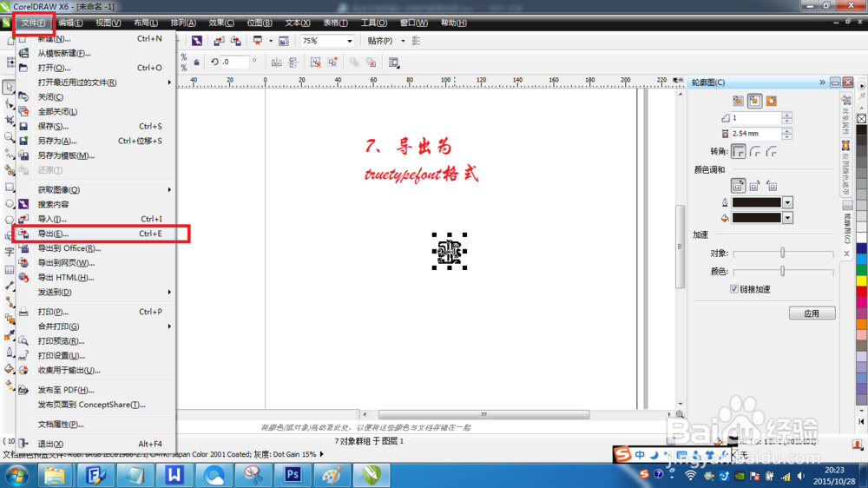This screenshot has height=488, width=868.
Task: Choose 另存为(A)... menu item
Action: 96,141
